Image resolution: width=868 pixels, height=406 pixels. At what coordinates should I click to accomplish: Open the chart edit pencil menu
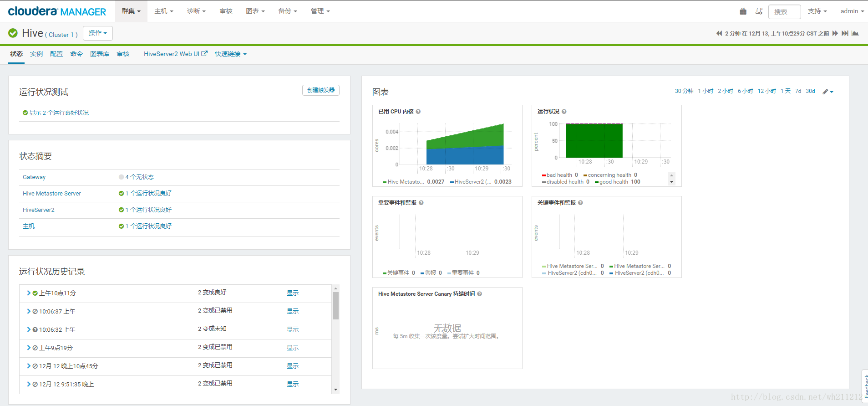828,92
